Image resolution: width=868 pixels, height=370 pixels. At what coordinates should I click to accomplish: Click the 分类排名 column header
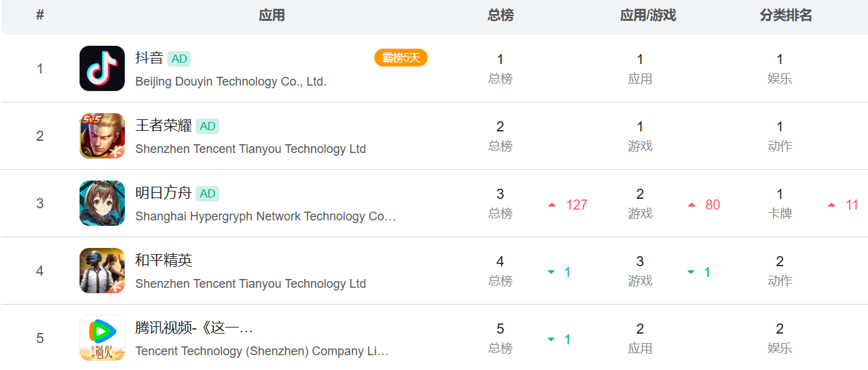click(x=786, y=16)
